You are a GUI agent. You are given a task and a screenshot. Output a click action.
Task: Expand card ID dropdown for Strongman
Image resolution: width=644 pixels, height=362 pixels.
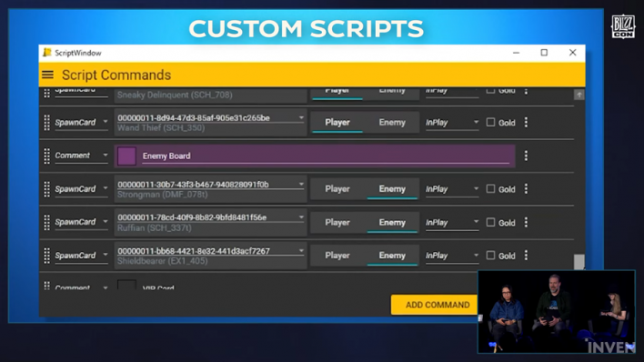pyautogui.click(x=301, y=185)
